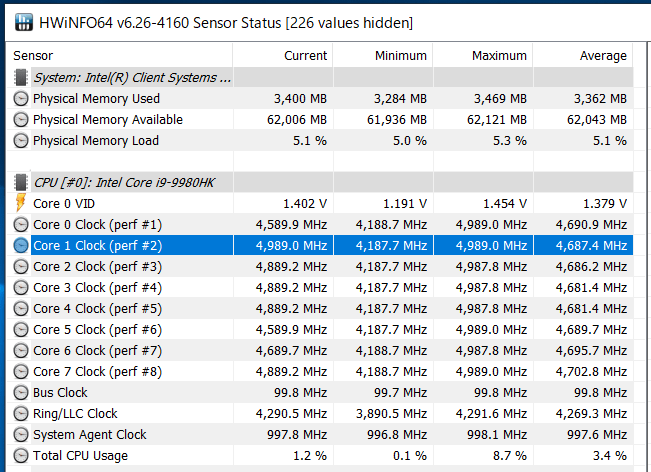This screenshot has height=472, width=651.
Task: Click the clock icon beside Ring/LLC Clock
Action: pos(21,414)
